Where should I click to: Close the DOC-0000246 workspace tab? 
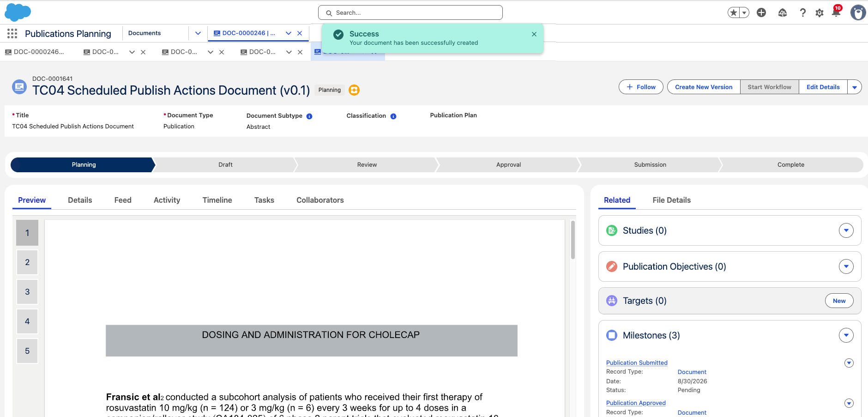tap(300, 33)
